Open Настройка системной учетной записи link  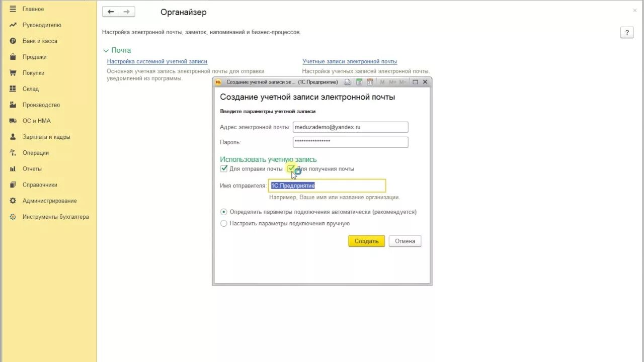pyautogui.click(x=157, y=61)
